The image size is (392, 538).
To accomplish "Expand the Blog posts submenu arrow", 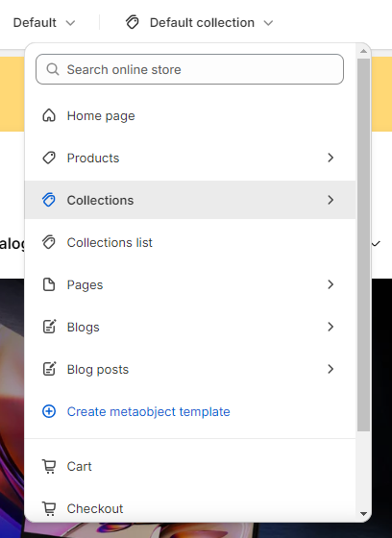I will pos(331,369).
